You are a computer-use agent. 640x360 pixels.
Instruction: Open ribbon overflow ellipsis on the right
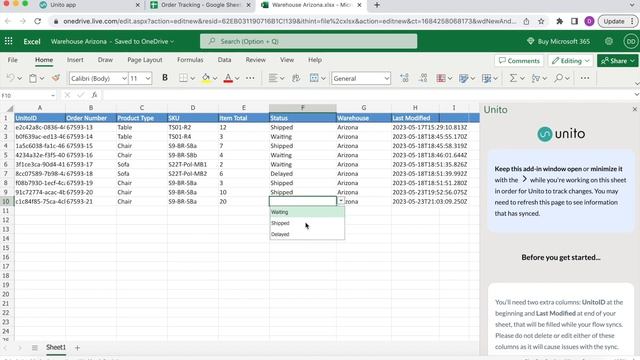(x=585, y=78)
